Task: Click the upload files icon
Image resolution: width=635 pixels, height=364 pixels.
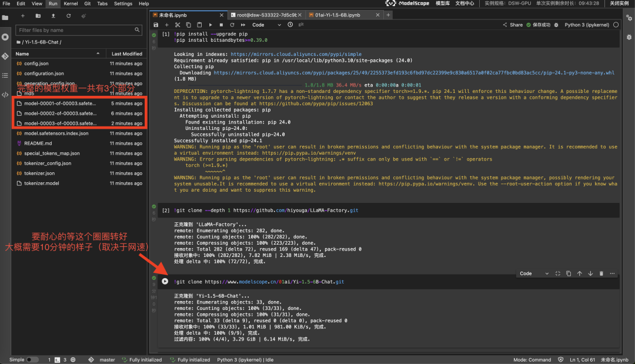Action: (53, 16)
